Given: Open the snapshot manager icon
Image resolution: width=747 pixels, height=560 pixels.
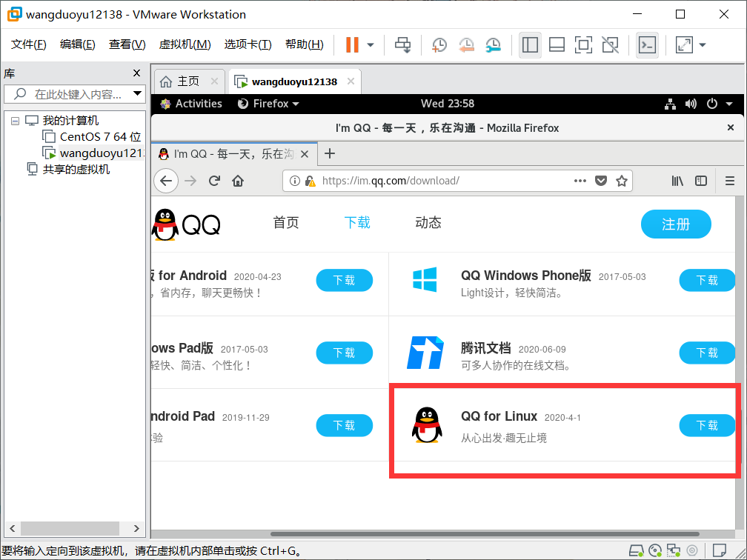Looking at the screenshot, I should point(494,45).
